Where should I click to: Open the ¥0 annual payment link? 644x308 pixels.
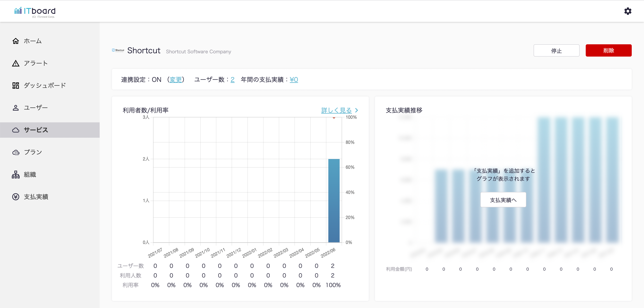coord(293,80)
